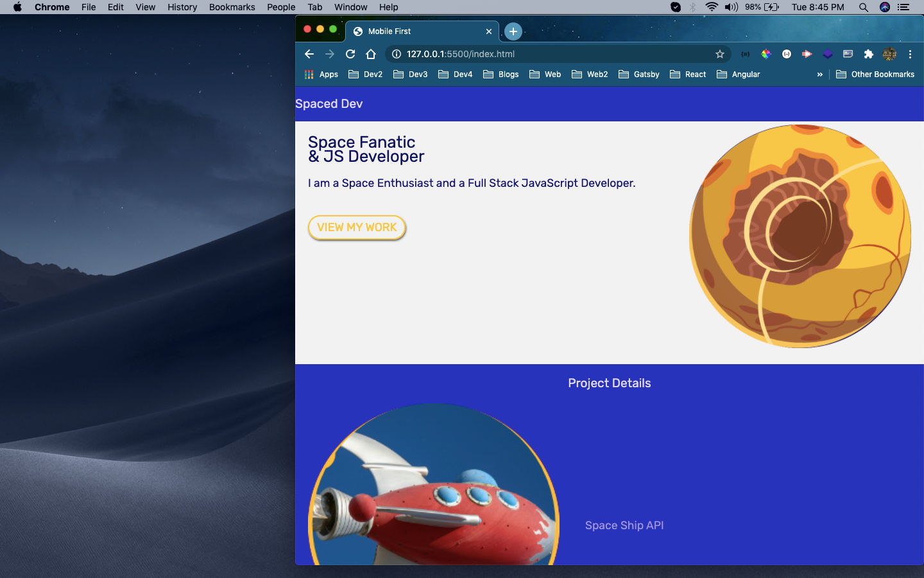This screenshot has height=578, width=924.
Task: Open Notification Center list icon
Action: click(903, 7)
